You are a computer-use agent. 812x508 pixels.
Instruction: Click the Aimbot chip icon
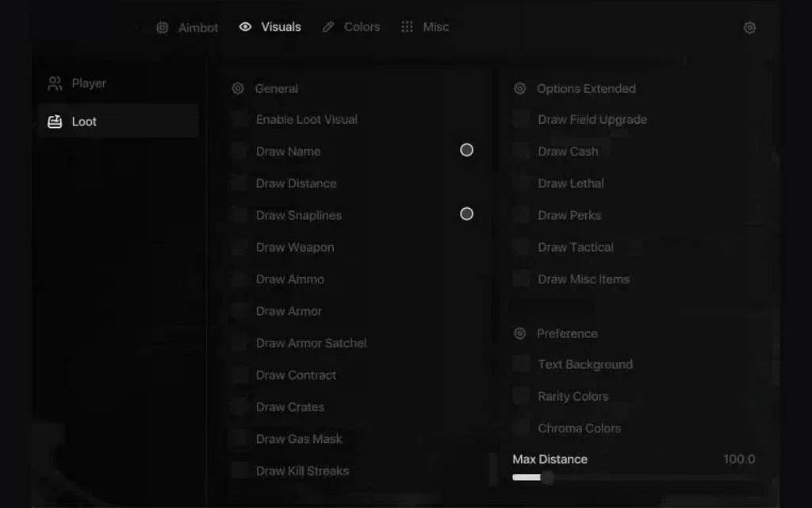(162, 28)
